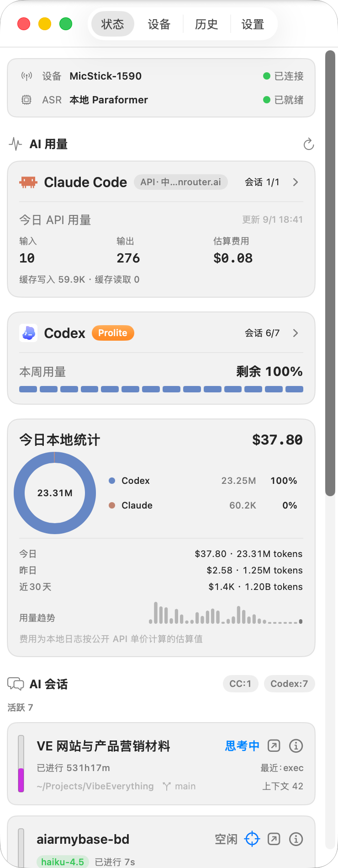
Task: Click the Claude Code crab logo icon
Action: 28,182
